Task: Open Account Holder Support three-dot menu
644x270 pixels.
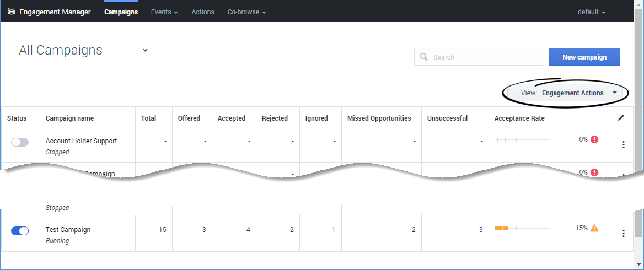Action: pos(623,145)
